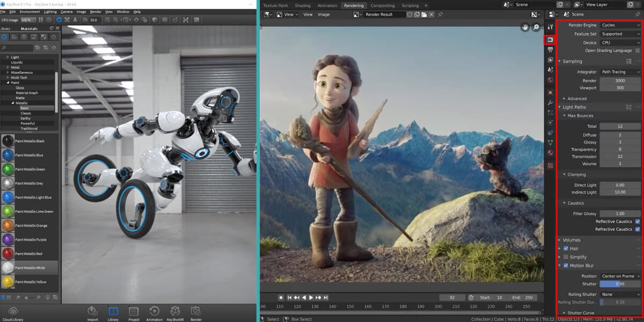Open the Cloud Library icon

tap(13, 311)
